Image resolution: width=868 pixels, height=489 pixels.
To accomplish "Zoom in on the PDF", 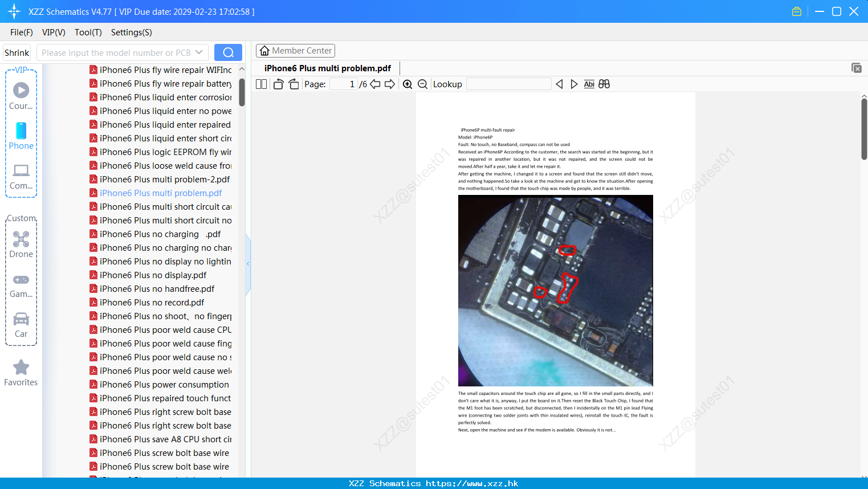I will (x=407, y=84).
